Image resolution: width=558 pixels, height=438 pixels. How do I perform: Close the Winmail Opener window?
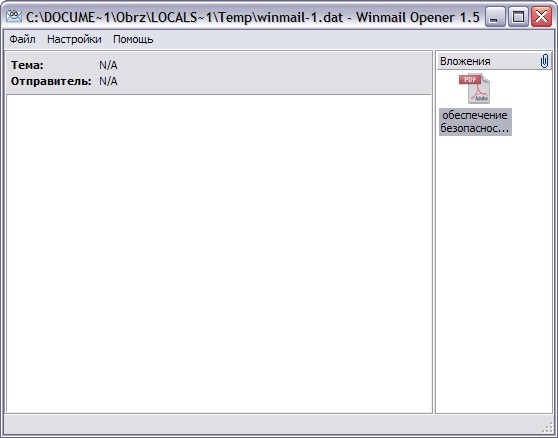tap(541, 16)
